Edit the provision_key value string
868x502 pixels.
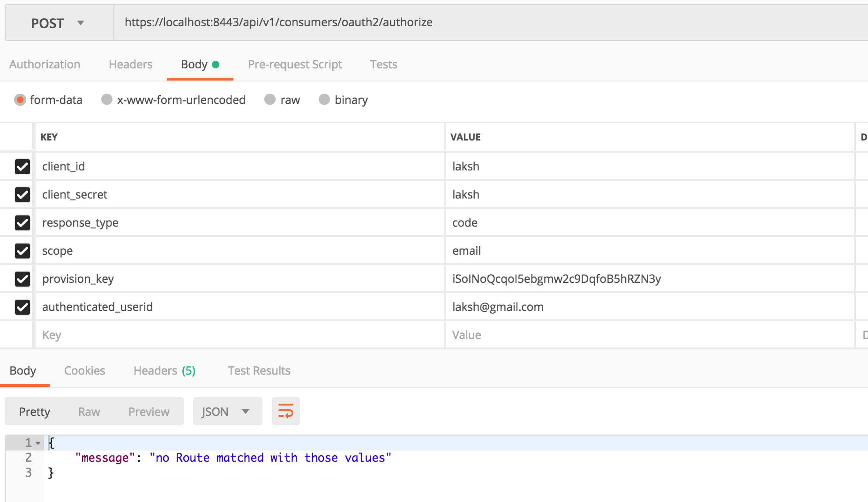650,279
